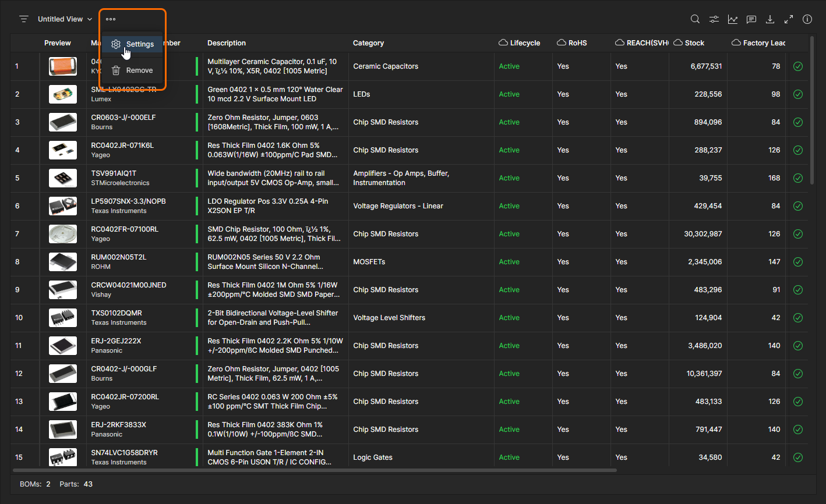Click the "Parts: 43" status bar entry

click(76, 484)
